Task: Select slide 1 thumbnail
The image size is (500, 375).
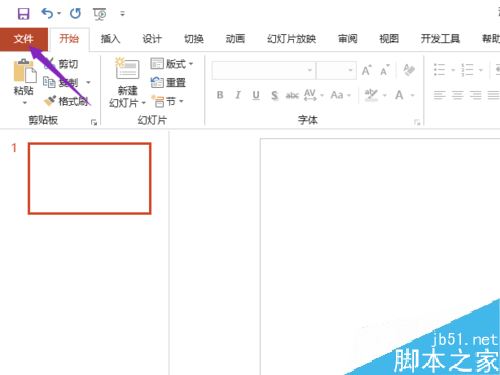Action: pos(90,178)
